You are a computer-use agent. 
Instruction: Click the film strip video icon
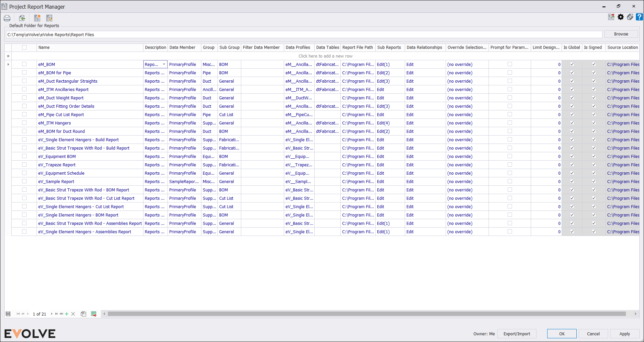(x=630, y=17)
